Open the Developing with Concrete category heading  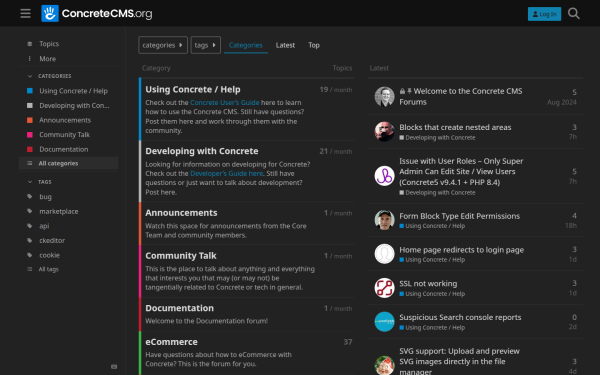[x=202, y=151]
